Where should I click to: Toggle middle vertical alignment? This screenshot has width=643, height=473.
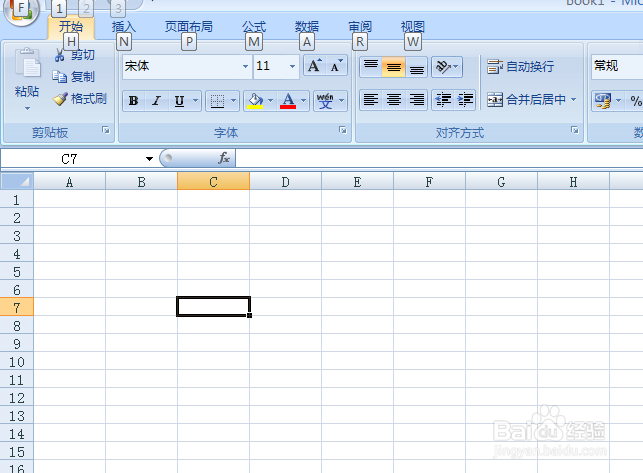(394, 67)
